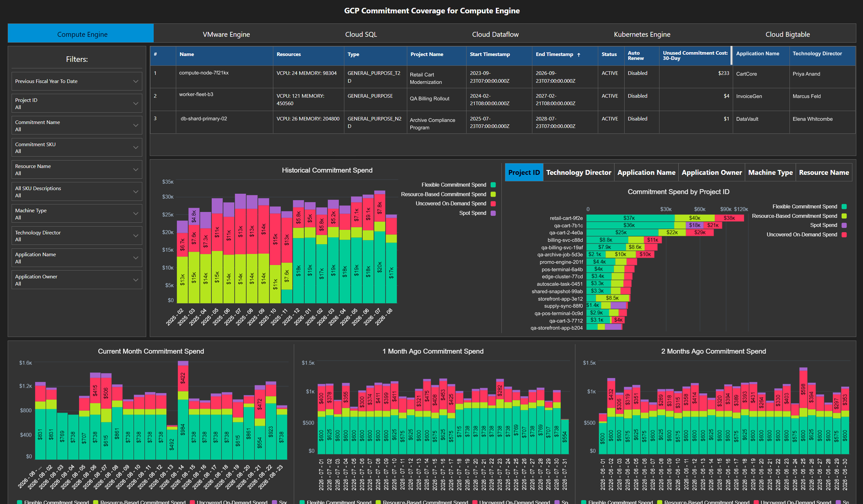
Task: Toggle Uncovered On-Demand Spend swatch in Project ID legend
Action: [844, 235]
